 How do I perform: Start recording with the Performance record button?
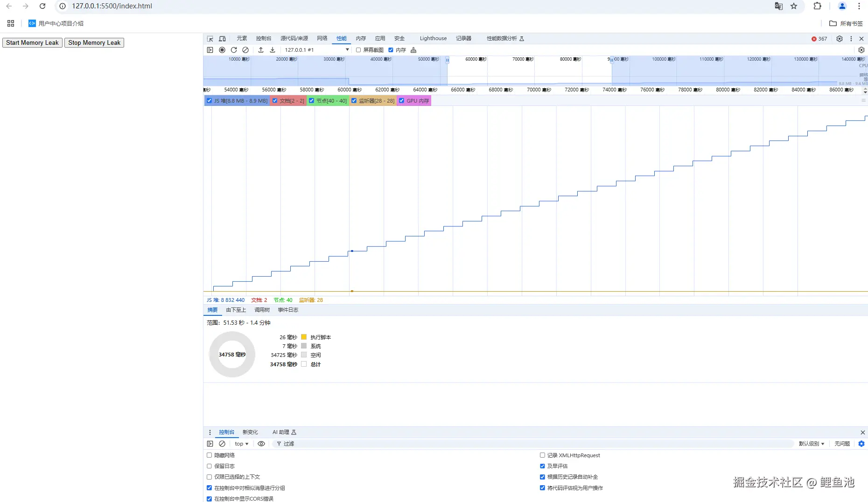[x=222, y=50]
